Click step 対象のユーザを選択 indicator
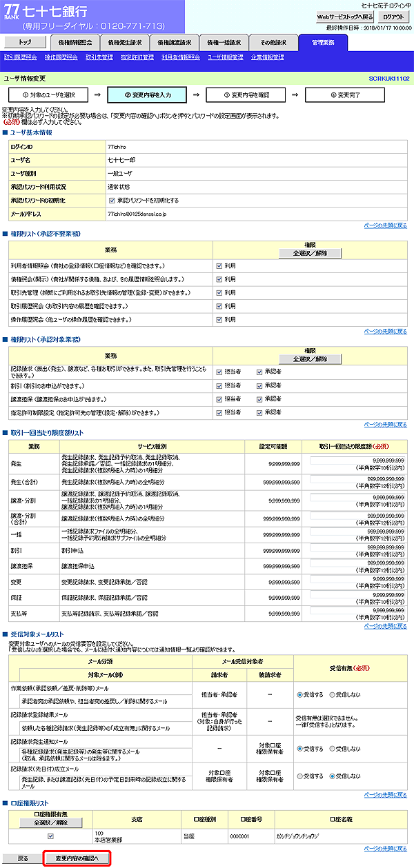Viewport: 414px width, 868px height. click(48, 94)
